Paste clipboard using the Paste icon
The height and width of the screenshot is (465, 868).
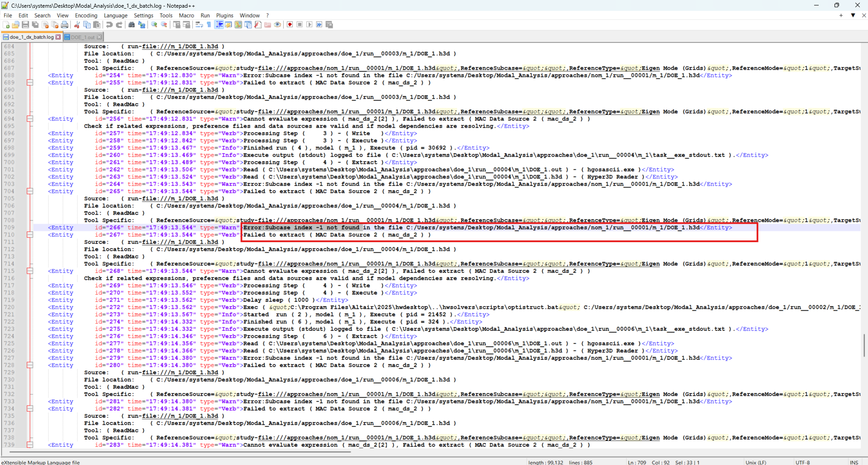96,25
